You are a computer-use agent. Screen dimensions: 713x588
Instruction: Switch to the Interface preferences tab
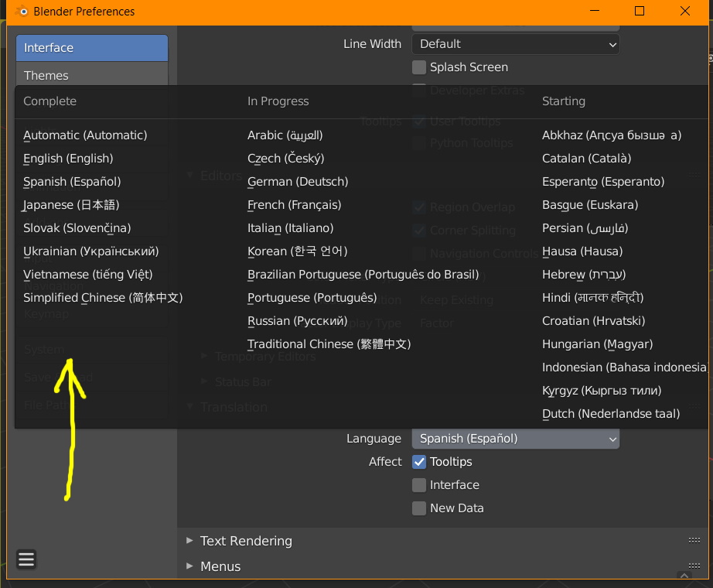coord(91,48)
